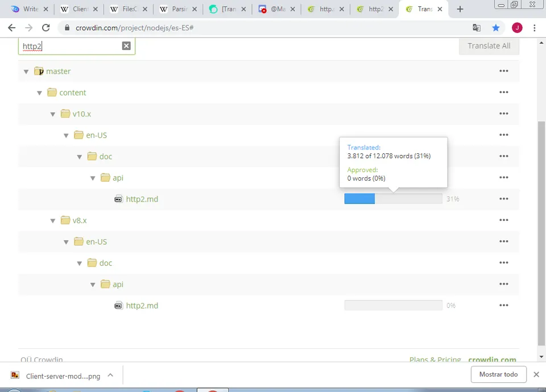Collapse the master branch tree node

26,72
